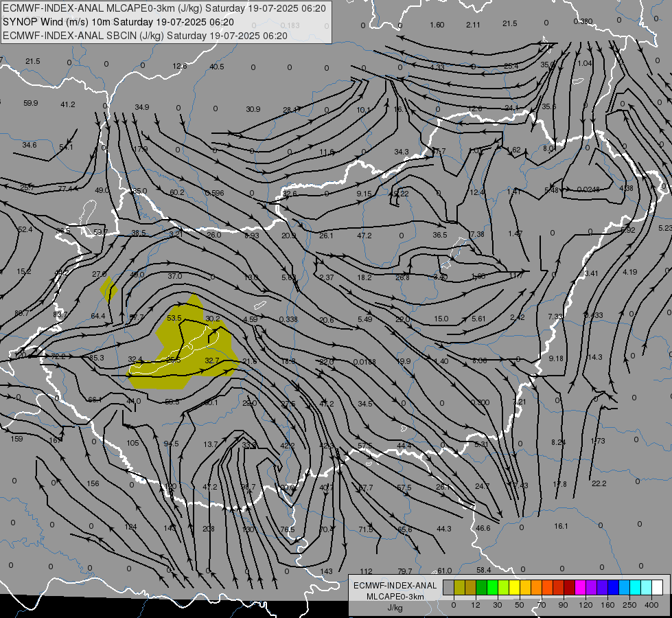Click map value 53.5 inside olive area
Image resolution: width=672 pixels, height=618 pixels.
(174, 318)
